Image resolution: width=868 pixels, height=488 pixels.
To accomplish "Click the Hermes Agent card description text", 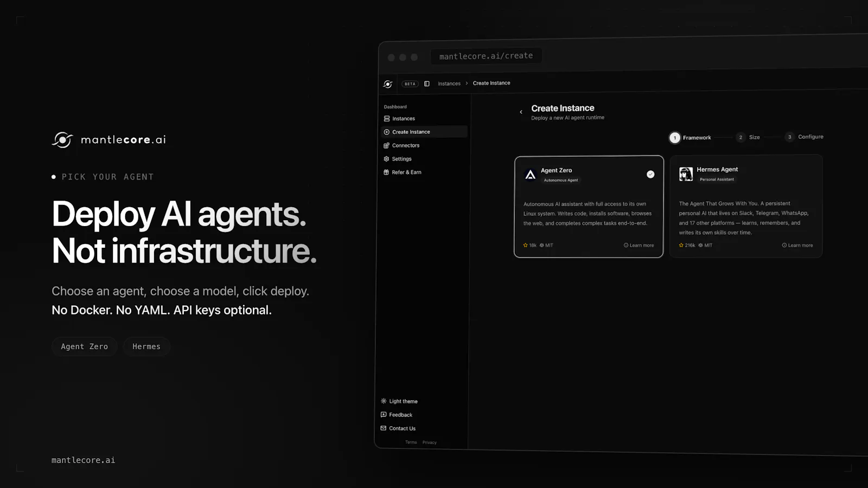I will click(744, 218).
